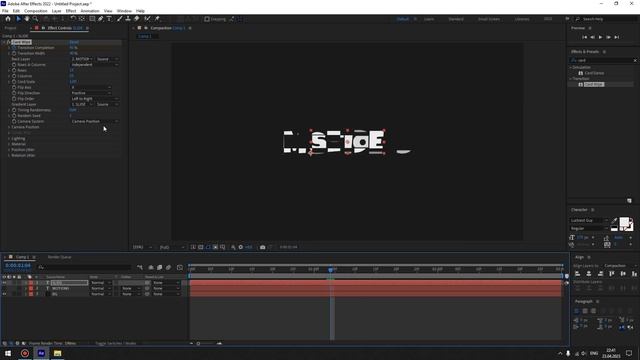The image size is (640, 360).
Task: Toggle stopwatch for Rows property
Action: pos(14,71)
